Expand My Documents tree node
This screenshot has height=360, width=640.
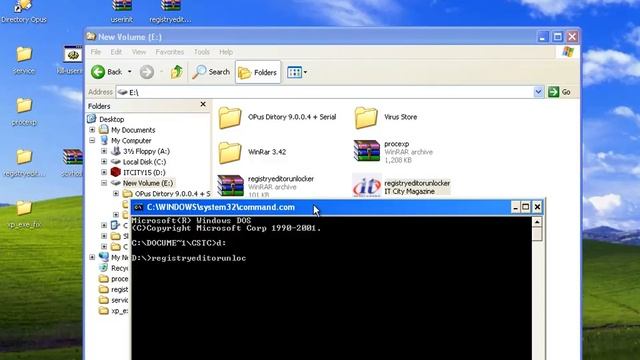point(92,130)
